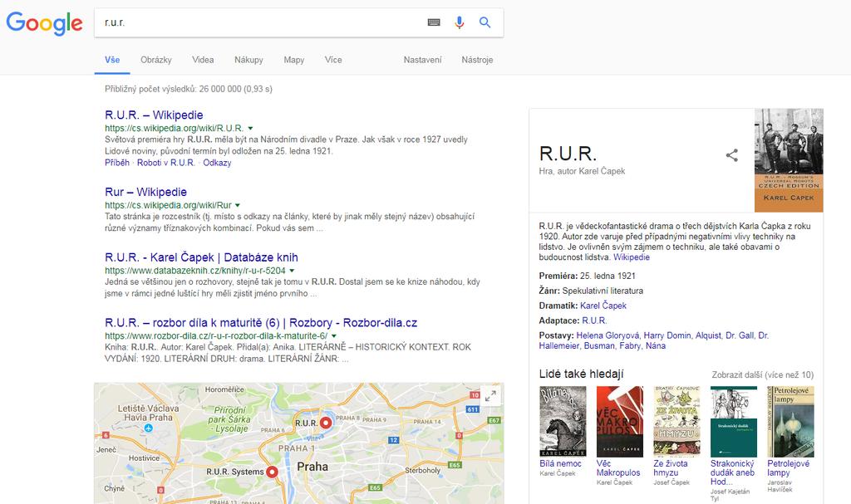Open the Petrolejové lampy title link
This screenshot has width=851, height=504.
coord(788,468)
